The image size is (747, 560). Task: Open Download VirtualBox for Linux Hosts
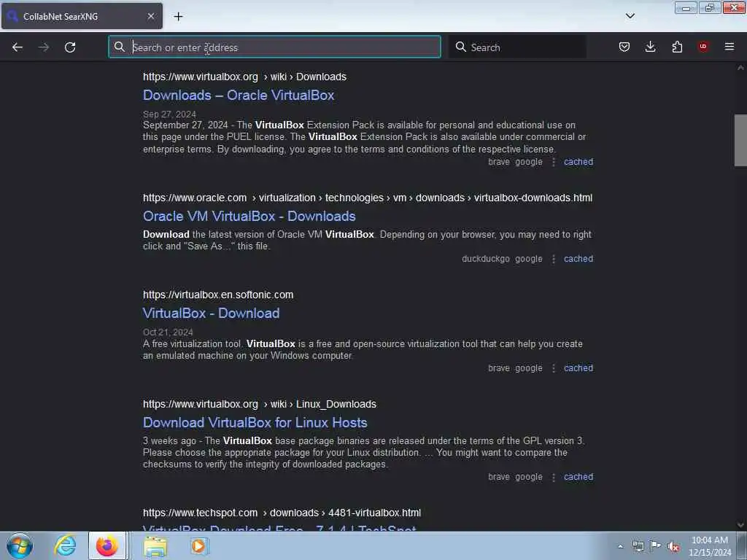[255, 422]
